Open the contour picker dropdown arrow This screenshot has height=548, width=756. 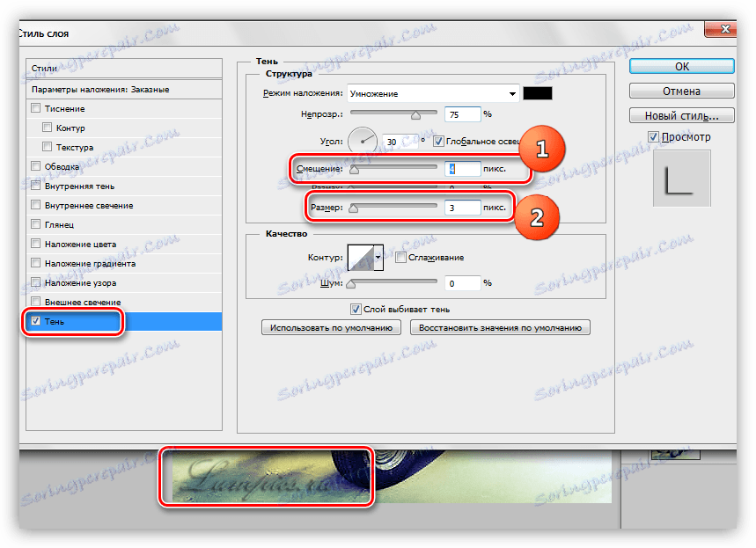tap(378, 258)
